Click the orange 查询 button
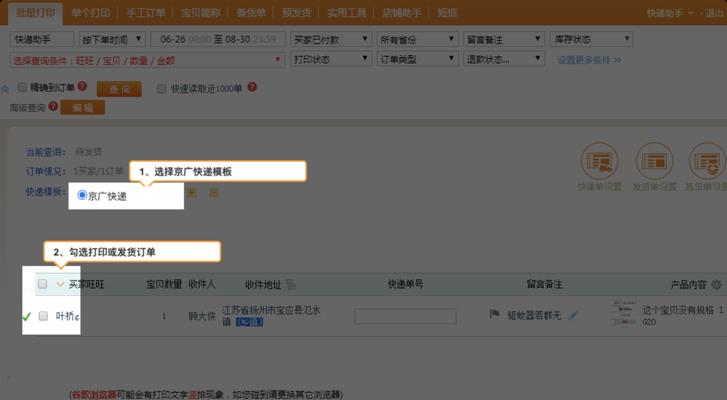 [119, 89]
